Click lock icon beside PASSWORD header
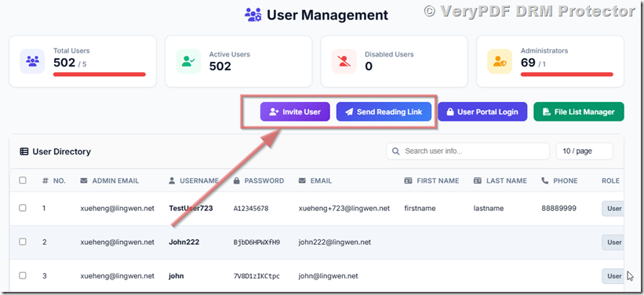Screen dimensions: 644x295 pos(237,180)
